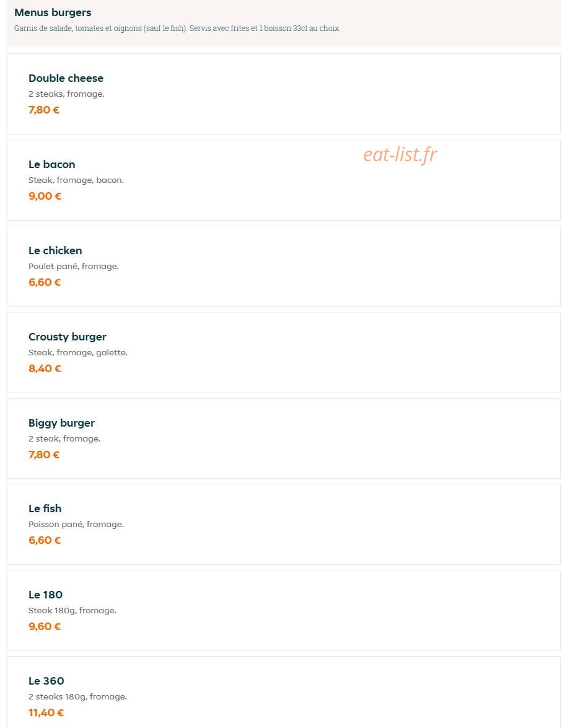The height and width of the screenshot is (728, 562).
Task: Select the Crousty burger title
Action: click(x=68, y=337)
